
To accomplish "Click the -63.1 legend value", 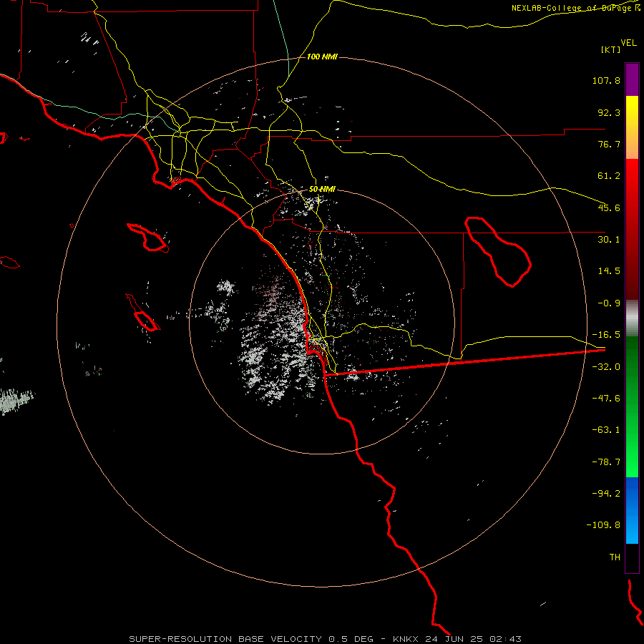I will 606,430.
